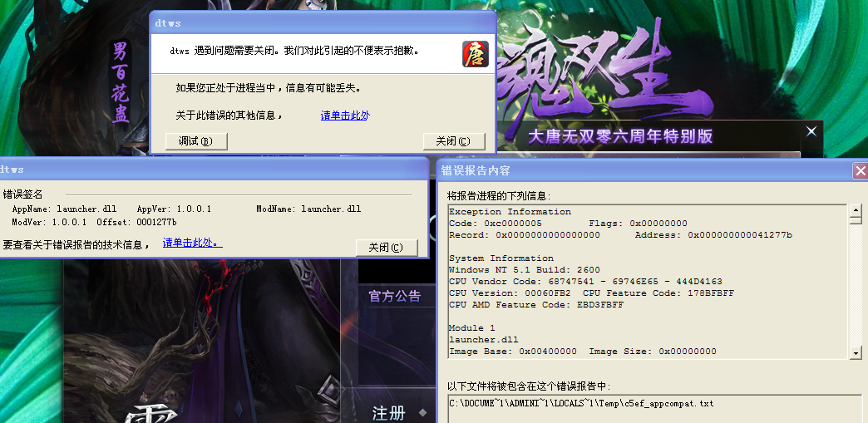Click the red 唐 game icon in the dialog

(x=476, y=54)
